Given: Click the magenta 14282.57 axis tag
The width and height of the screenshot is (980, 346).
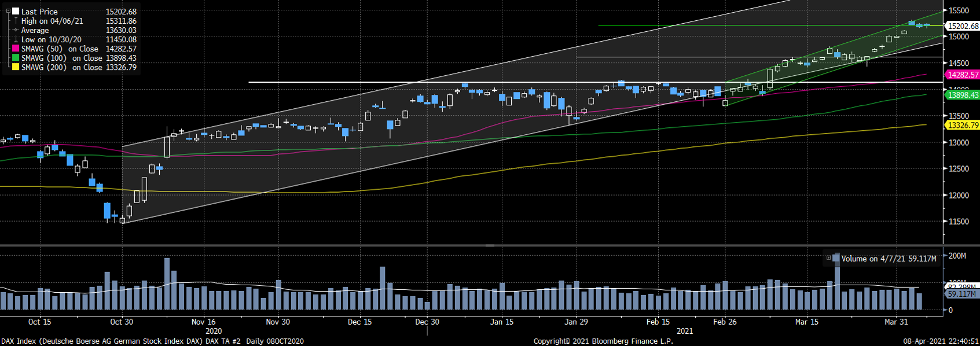Looking at the screenshot, I should point(962,75).
